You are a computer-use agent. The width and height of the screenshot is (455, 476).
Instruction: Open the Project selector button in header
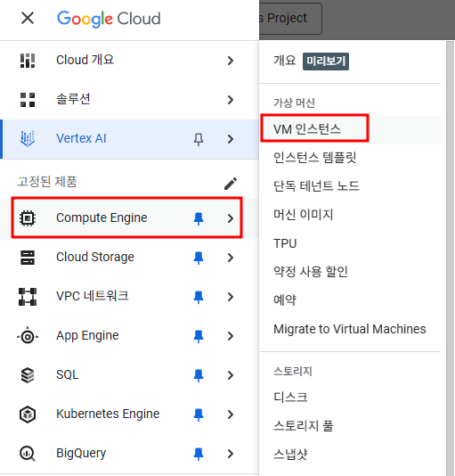click(x=290, y=18)
